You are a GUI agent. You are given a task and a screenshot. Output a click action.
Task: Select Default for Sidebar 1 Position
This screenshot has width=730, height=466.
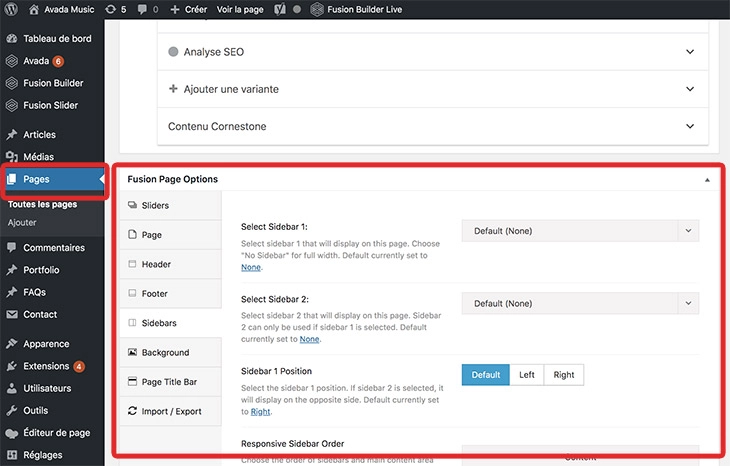(486, 375)
